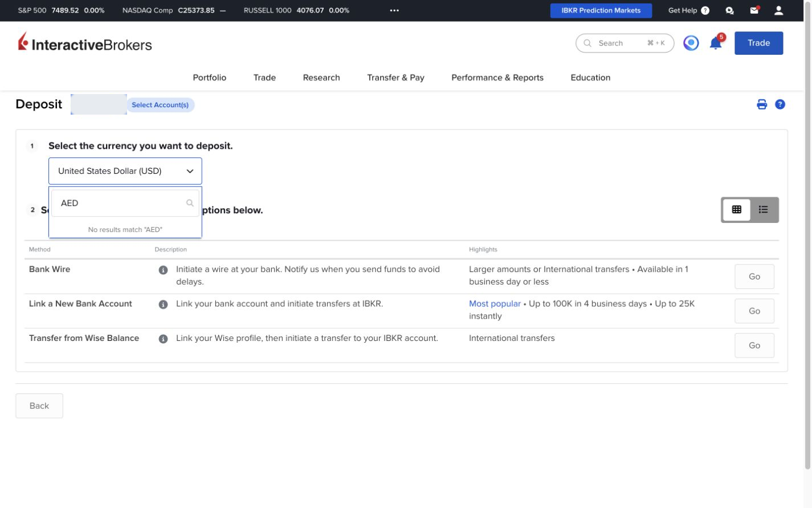The height and width of the screenshot is (508, 812).
Task: Click Go for Link a New Bank Account
Action: tap(754, 311)
